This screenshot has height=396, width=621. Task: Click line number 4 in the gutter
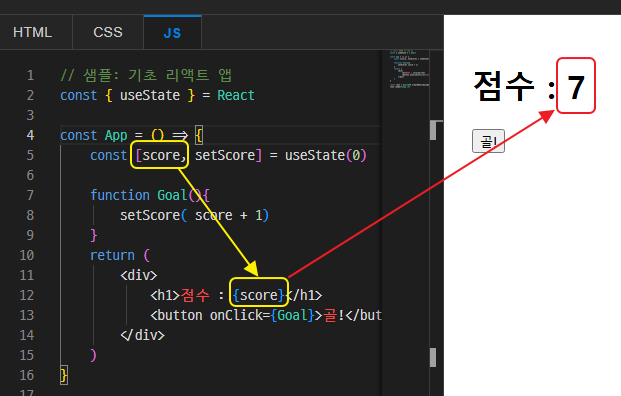pos(30,135)
